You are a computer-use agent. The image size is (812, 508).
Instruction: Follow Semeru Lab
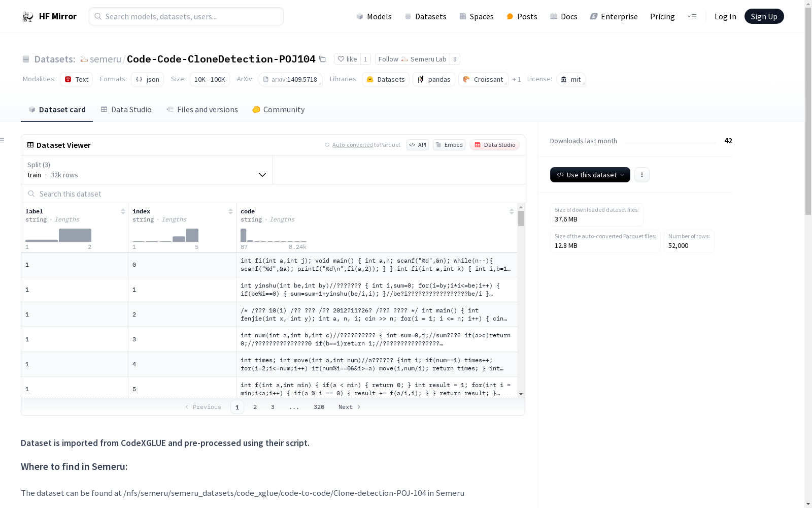412,59
